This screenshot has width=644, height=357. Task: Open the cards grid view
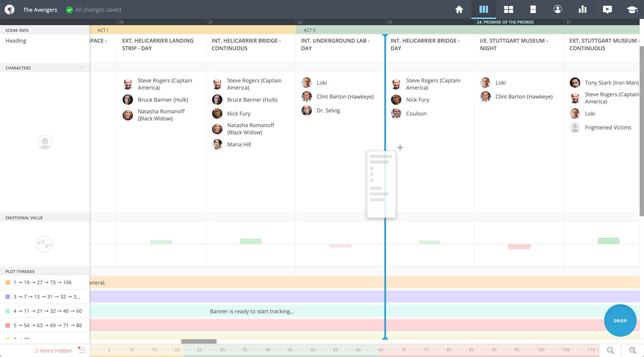click(508, 9)
